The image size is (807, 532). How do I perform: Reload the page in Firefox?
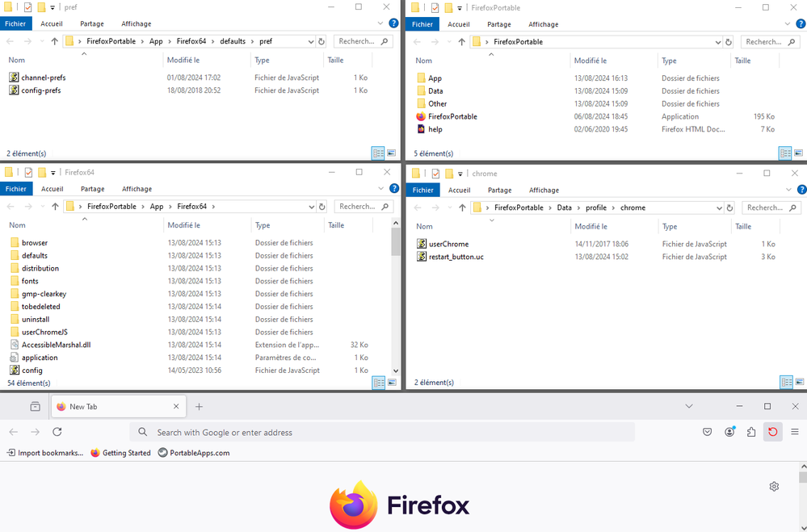click(x=57, y=432)
